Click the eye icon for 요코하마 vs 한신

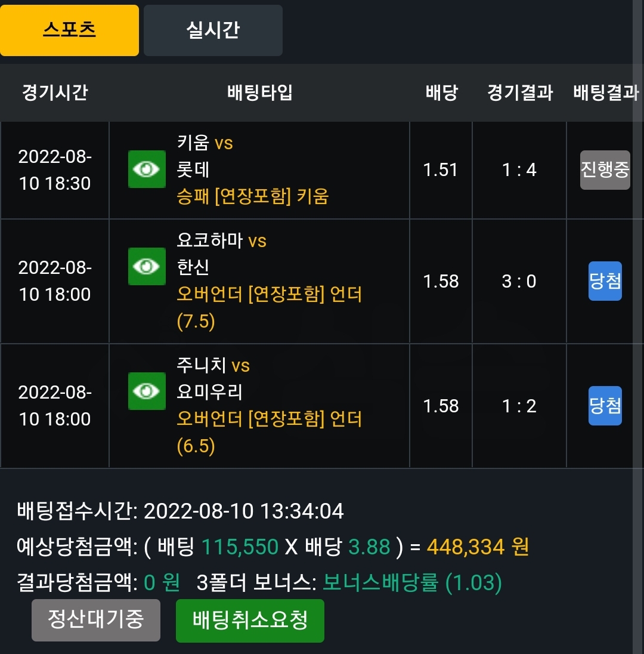147,267
